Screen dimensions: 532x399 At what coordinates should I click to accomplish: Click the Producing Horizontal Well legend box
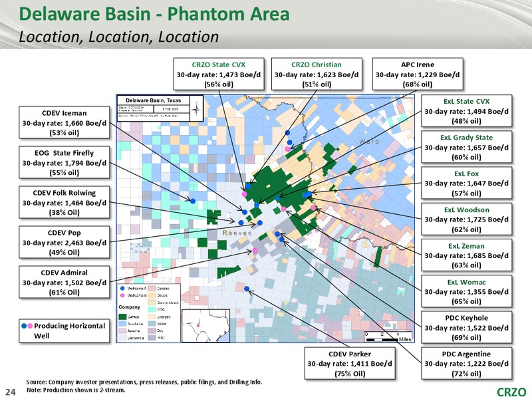click(65, 331)
